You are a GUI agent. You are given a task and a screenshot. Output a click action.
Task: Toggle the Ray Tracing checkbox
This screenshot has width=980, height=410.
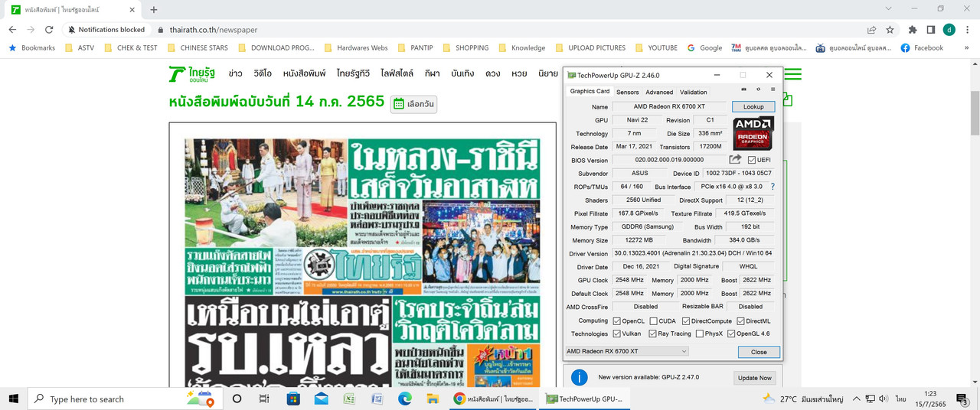(652, 334)
